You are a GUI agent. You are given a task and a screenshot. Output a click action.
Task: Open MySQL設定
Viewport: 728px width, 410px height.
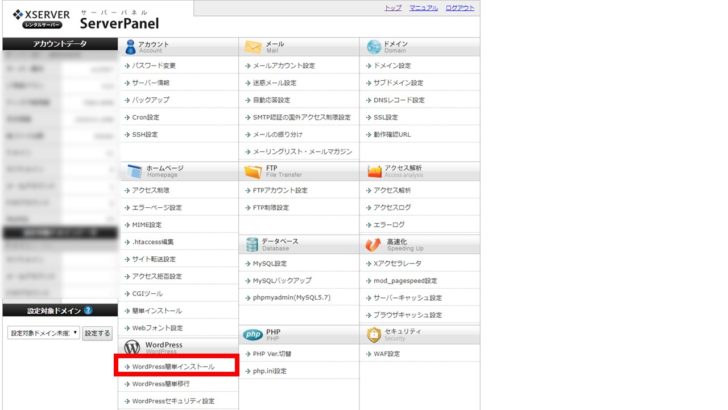point(270,264)
